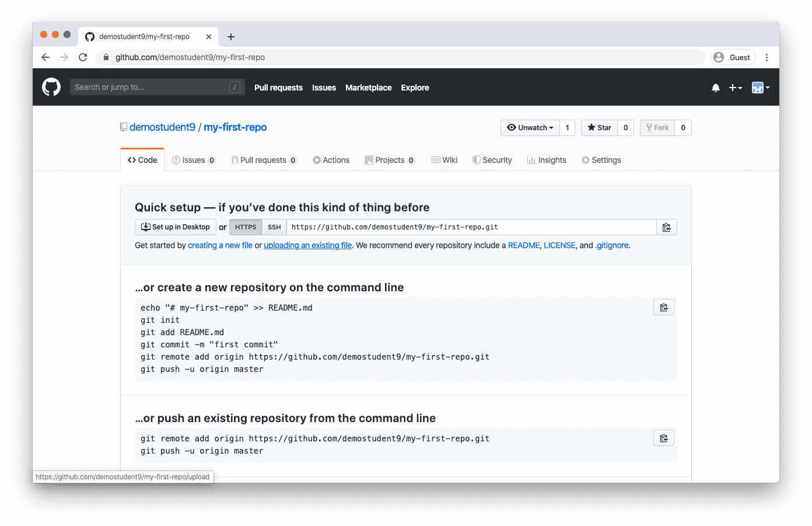Viewport: 812px width, 526px height.
Task: Select the Code tab
Action: click(142, 160)
